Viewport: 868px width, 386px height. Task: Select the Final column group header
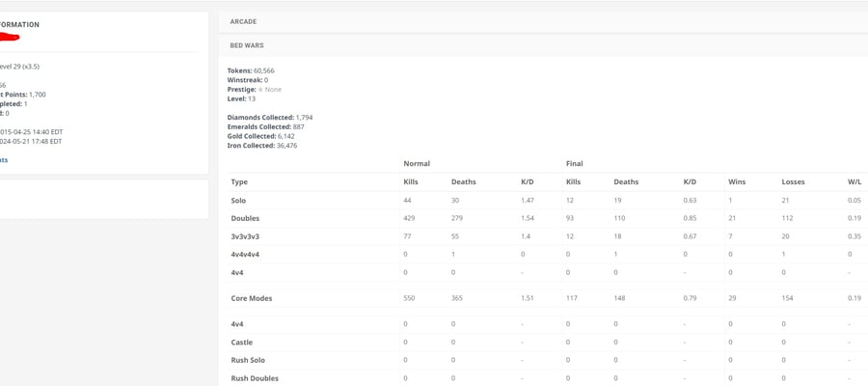point(574,164)
